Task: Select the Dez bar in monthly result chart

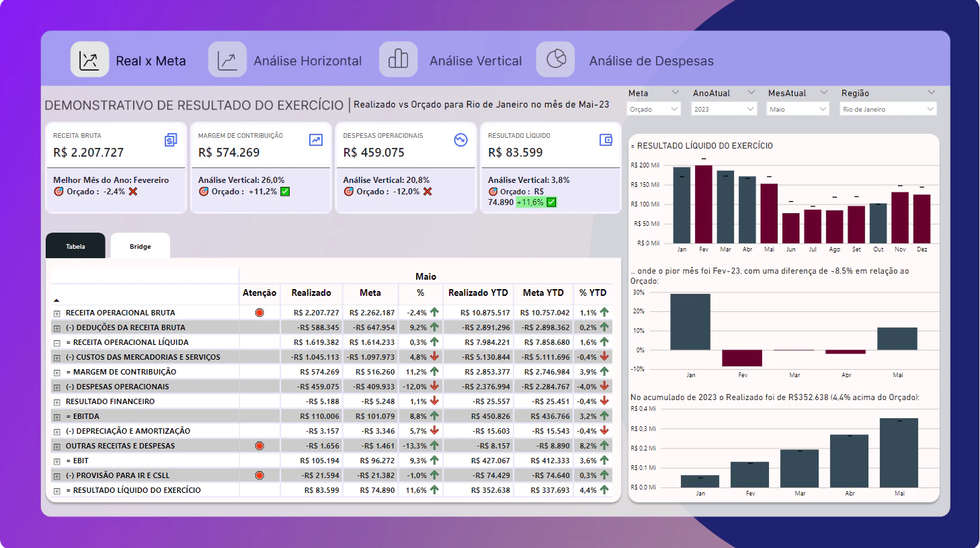Action: [922, 219]
